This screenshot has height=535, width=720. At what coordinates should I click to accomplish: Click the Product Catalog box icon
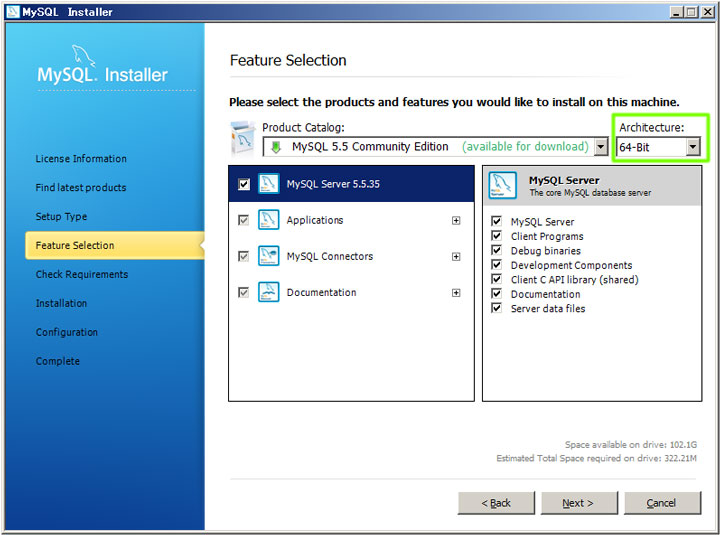point(243,138)
